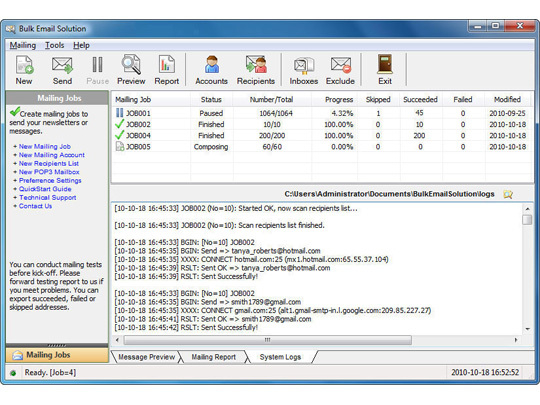The width and height of the screenshot is (540, 405).
Task: Click the paused icon beside JOB001
Action: coord(120,113)
